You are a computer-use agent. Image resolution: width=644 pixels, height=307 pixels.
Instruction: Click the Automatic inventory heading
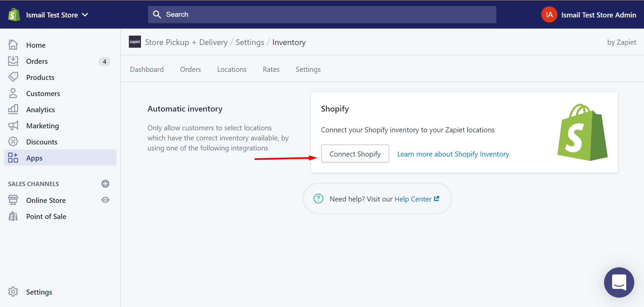(185, 109)
